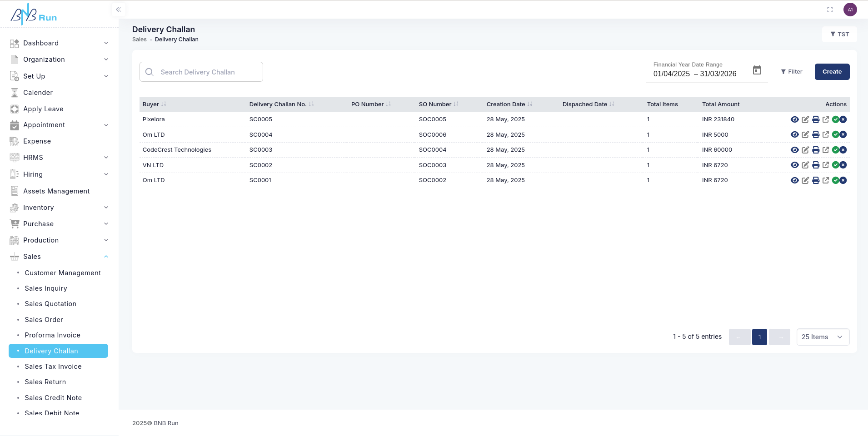Click the edit pencil for SC0004
This screenshot has height=436, width=868.
(805, 135)
